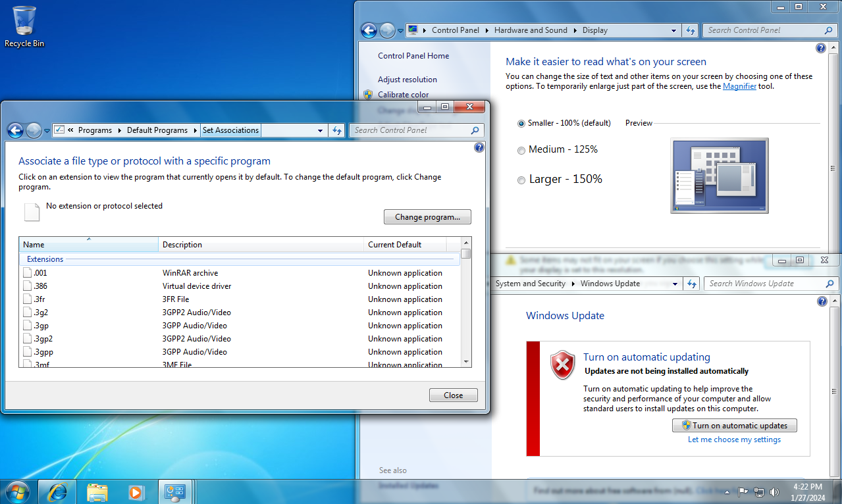Open the Magnifier tool link
This screenshot has height=504, width=842.
click(x=739, y=86)
